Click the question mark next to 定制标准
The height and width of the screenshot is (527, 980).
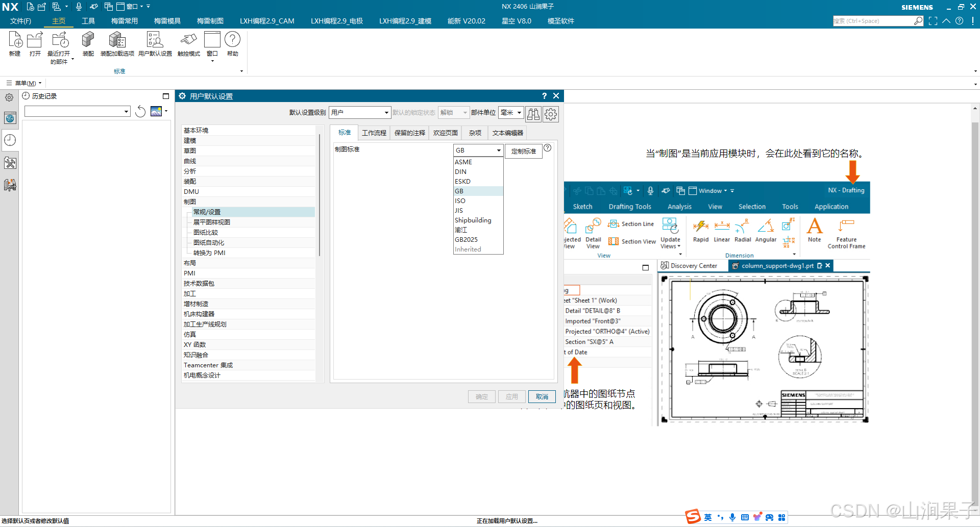(547, 148)
